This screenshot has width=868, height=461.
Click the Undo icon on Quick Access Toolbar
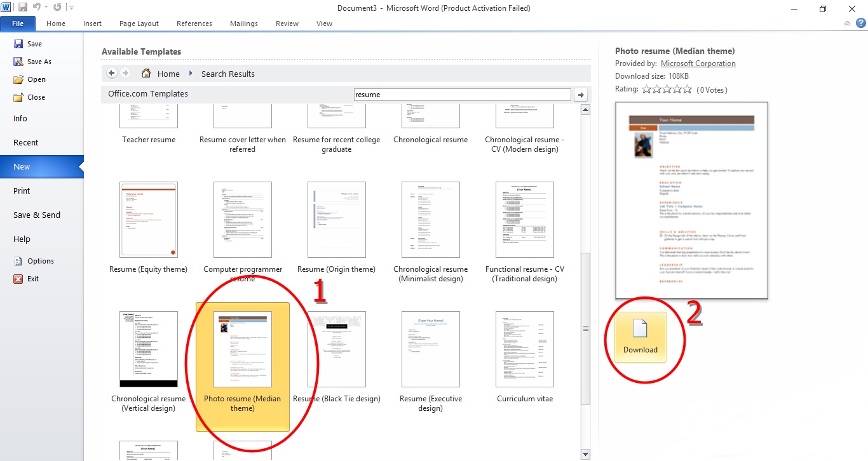(x=37, y=8)
